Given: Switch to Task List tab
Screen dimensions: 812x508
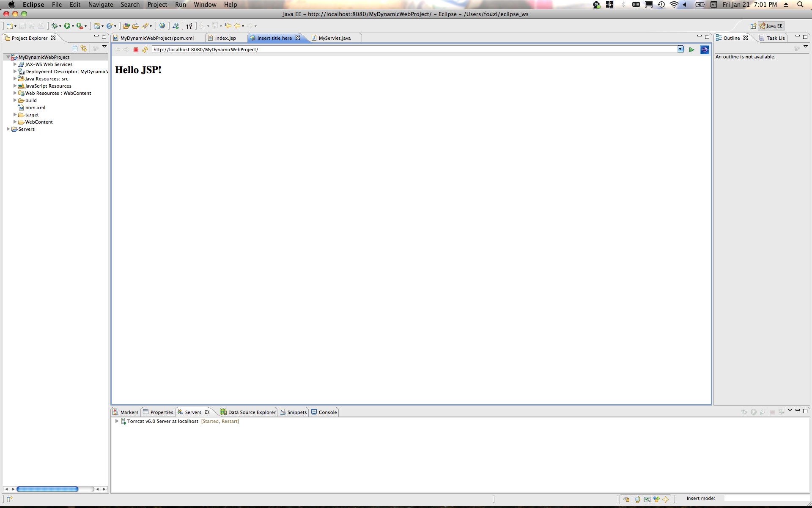Looking at the screenshot, I should 772,38.
